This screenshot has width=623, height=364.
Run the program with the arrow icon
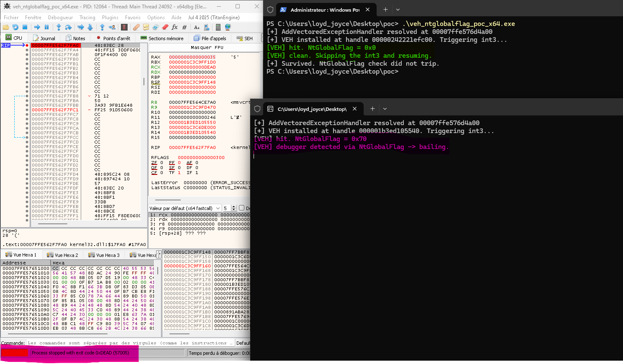point(37,27)
